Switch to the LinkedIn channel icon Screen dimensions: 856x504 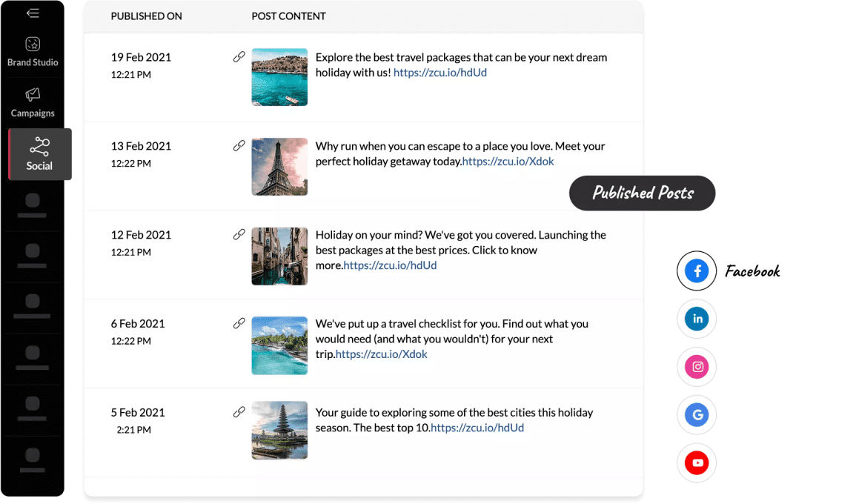(697, 319)
